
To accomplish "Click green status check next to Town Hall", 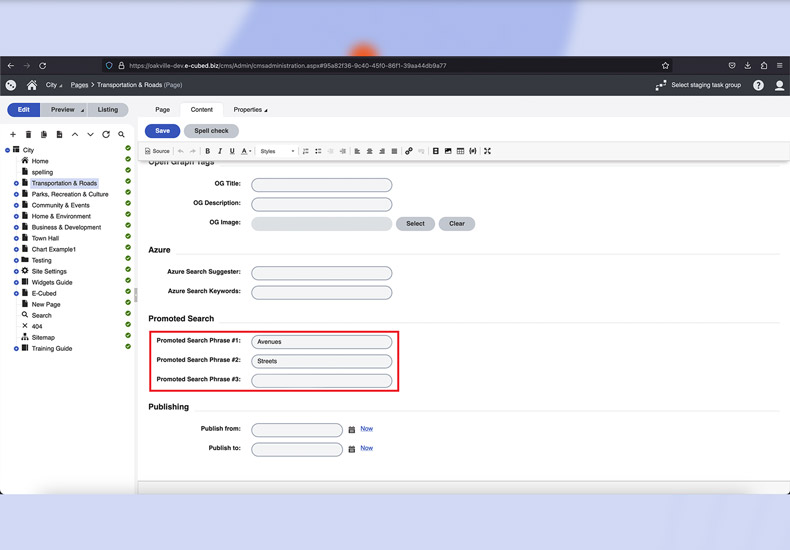I will click(x=128, y=238).
